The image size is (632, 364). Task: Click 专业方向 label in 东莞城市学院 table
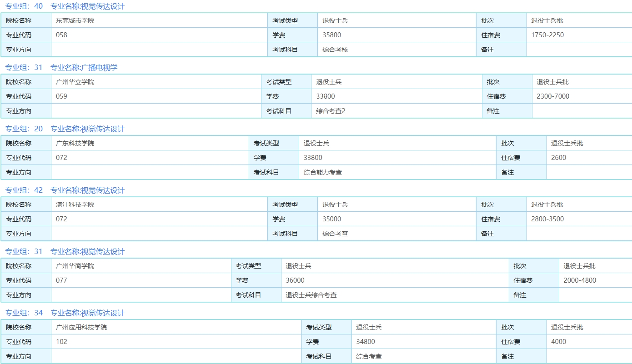click(x=19, y=50)
